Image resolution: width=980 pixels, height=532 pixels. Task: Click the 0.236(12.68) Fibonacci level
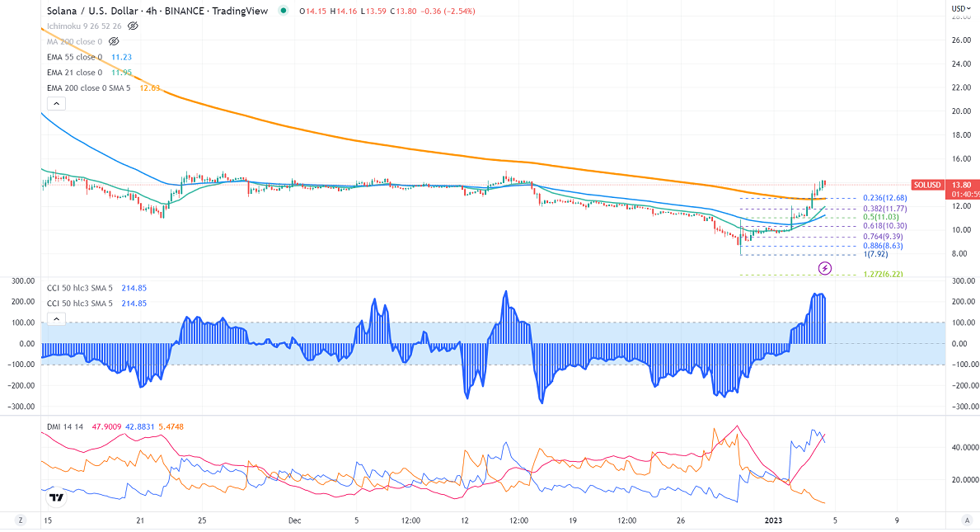click(884, 198)
